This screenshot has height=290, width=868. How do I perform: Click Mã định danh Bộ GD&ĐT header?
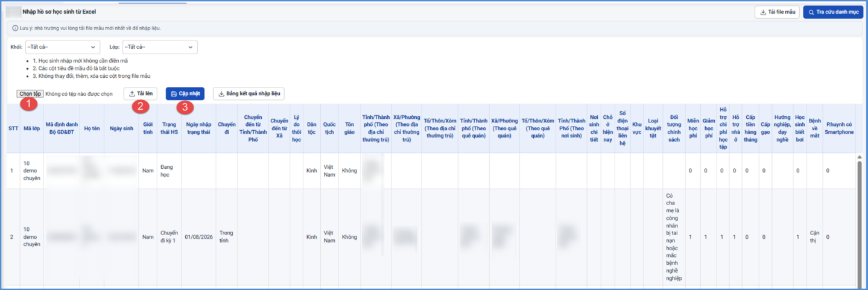[x=62, y=128]
